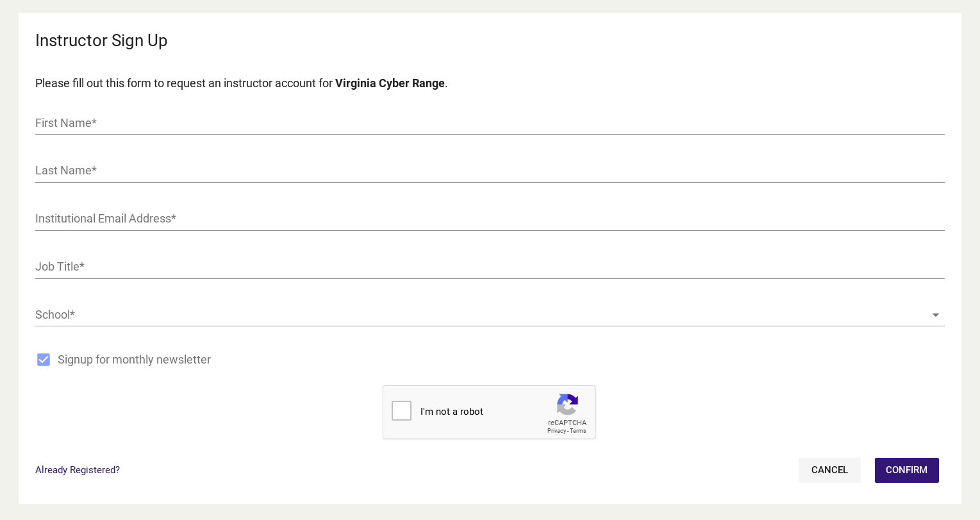Screen dimensions: 980x520
Task: Click the reCAPTCHA widget box
Action: pos(489,412)
